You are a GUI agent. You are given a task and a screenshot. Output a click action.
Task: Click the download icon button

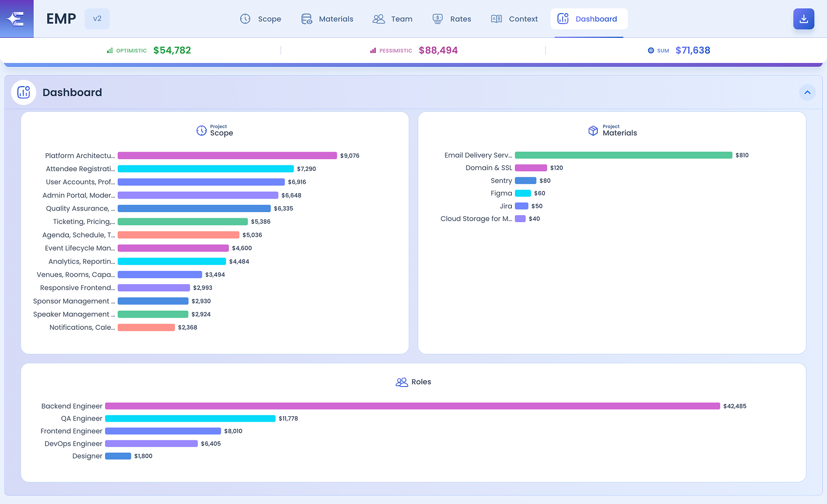tap(803, 19)
